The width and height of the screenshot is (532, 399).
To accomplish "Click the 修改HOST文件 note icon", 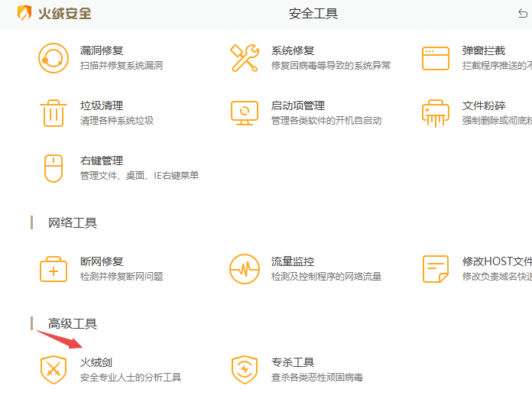I will (x=436, y=269).
